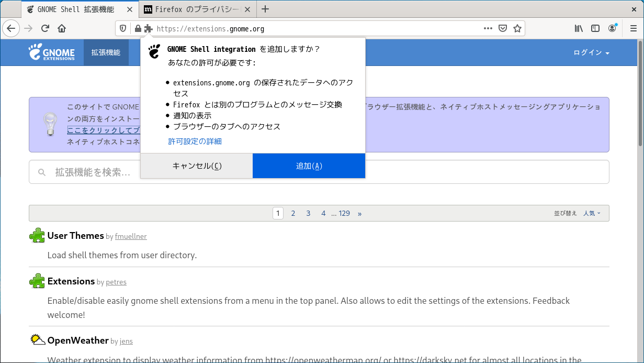Open the Library bookshelf icon

coord(579,28)
